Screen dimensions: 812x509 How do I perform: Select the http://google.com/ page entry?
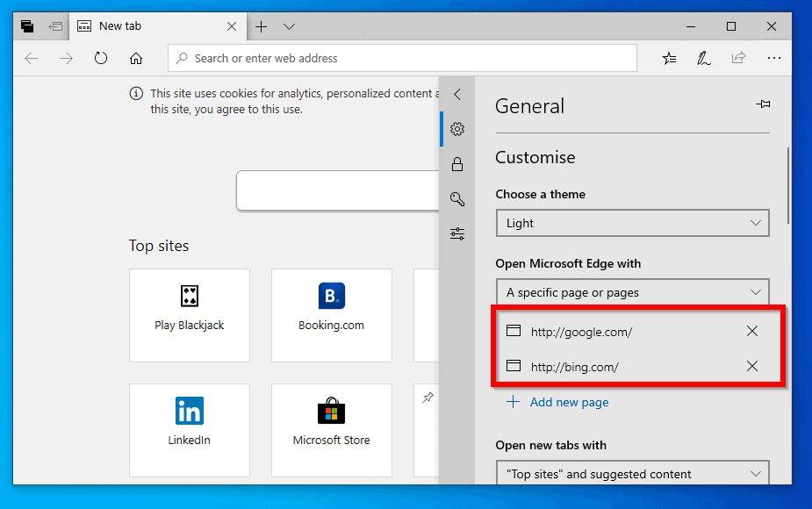[x=581, y=332]
